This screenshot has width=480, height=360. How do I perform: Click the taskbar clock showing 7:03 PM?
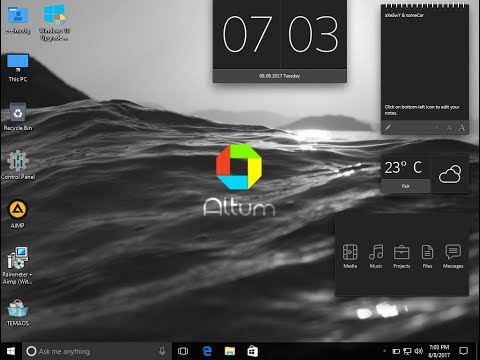tap(439, 351)
